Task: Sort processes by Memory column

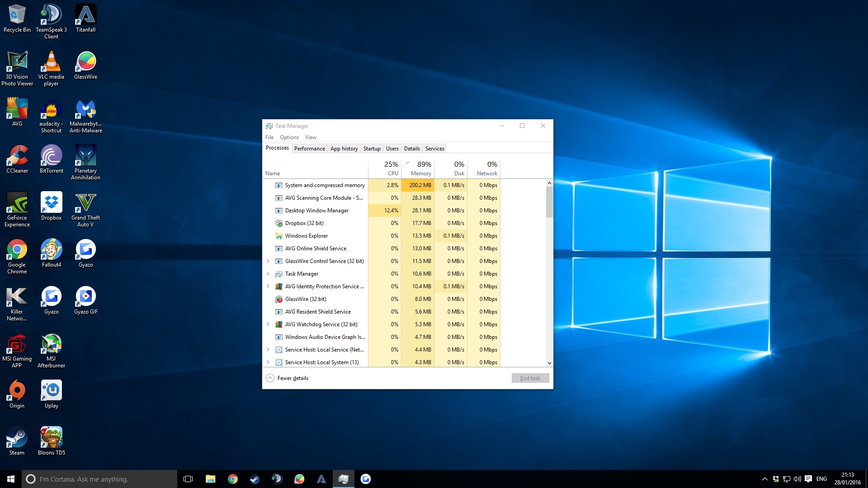Action: (420, 174)
